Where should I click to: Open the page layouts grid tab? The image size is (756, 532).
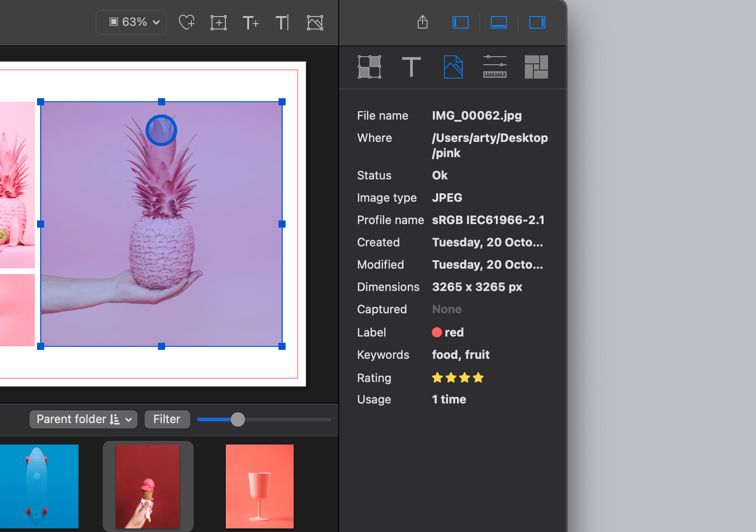tap(536, 67)
